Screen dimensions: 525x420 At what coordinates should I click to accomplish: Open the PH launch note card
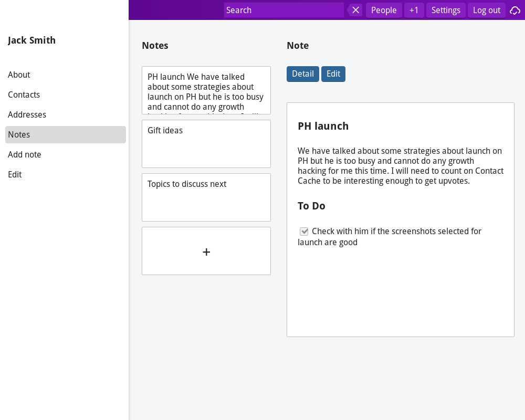pos(206,90)
